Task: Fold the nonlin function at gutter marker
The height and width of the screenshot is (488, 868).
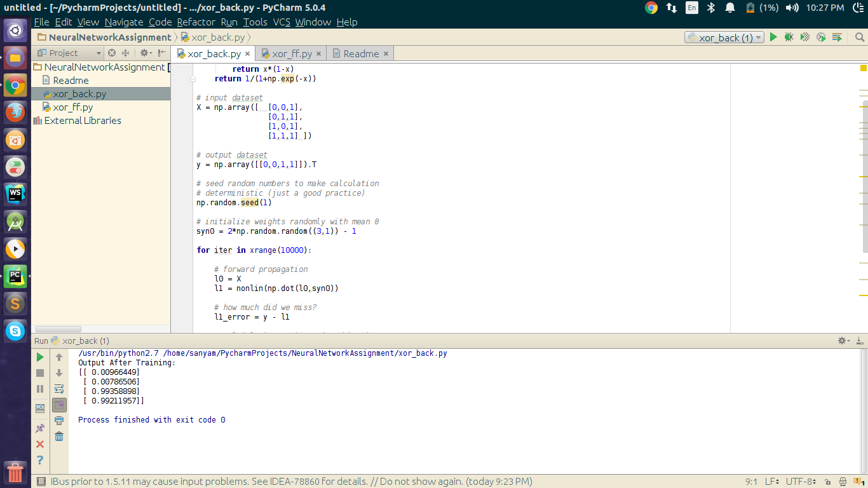Action: tap(193, 79)
